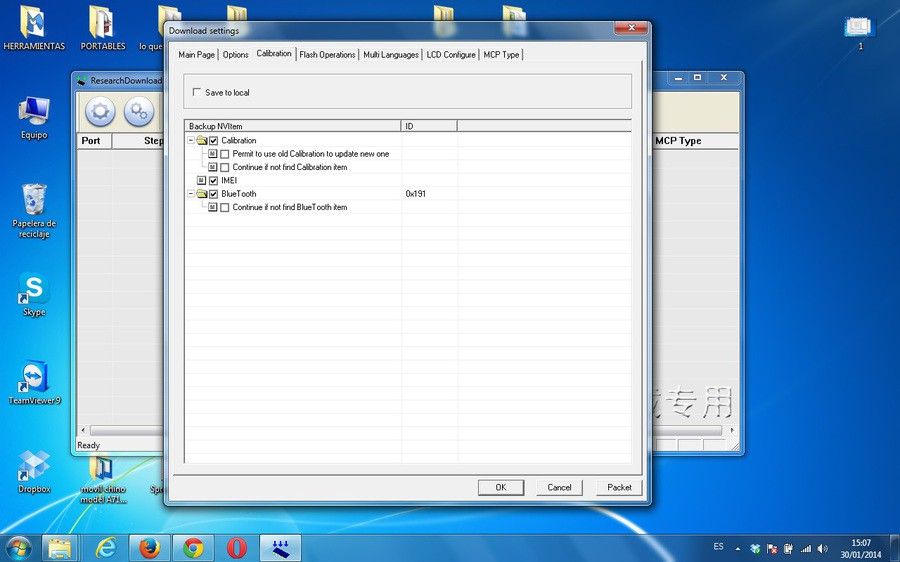This screenshot has width=900, height=562.
Task: Launch Google Chrome from the taskbar
Action: point(193,548)
